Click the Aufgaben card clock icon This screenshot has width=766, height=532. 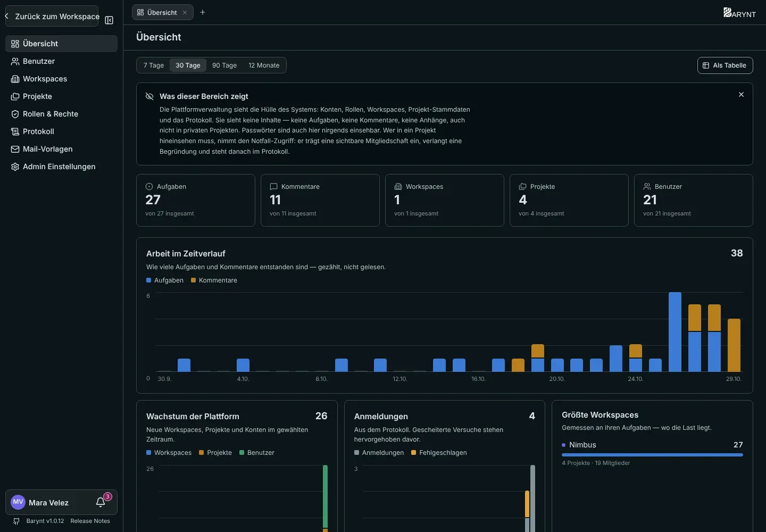149,187
